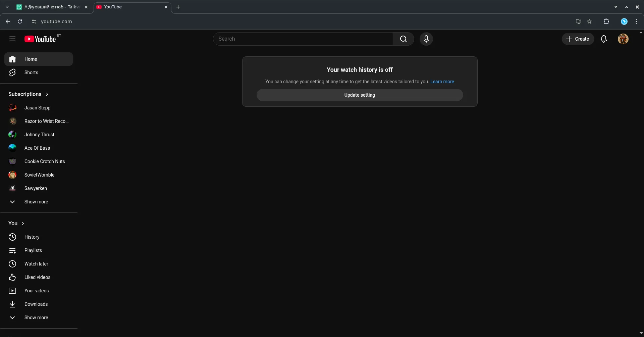Open the tab search dropdown arrow
Image resolution: width=644 pixels, height=337 pixels.
pyautogui.click(x=7, y=7)
